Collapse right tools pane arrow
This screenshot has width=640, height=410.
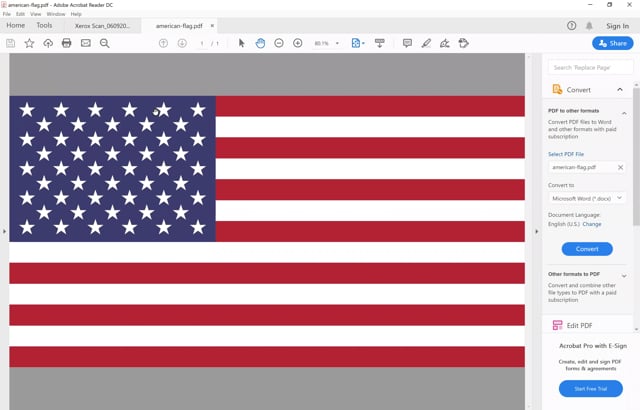[x=537, y=231]
